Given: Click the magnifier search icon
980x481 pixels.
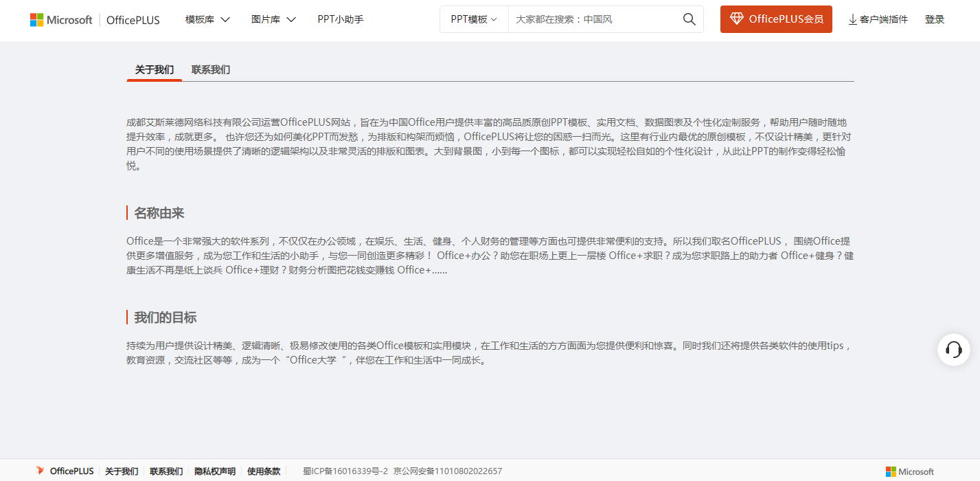Looking at the screenshot, I should click(690, 19).
